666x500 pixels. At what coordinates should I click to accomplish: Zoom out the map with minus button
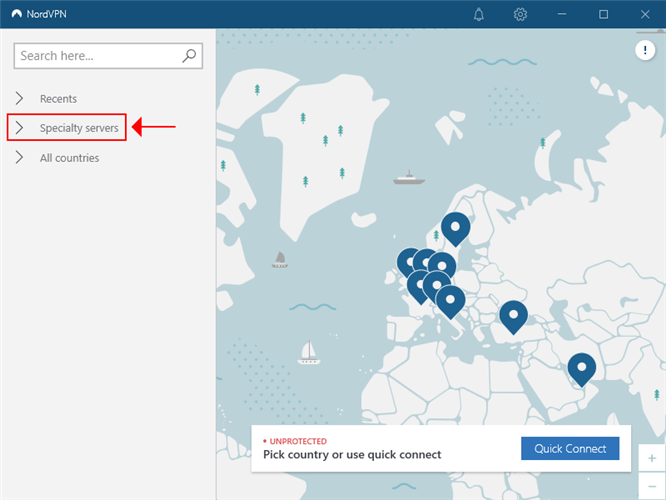652,486
